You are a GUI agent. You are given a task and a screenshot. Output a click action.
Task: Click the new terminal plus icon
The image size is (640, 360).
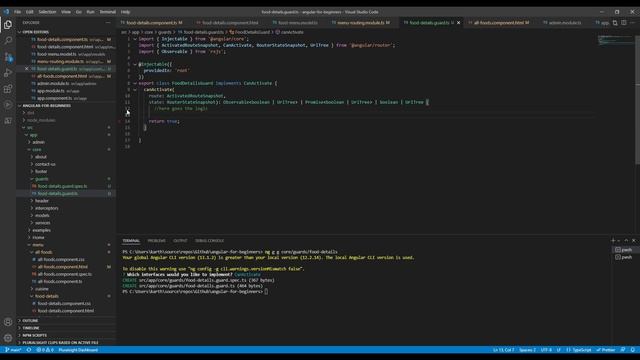pos(613,241)
